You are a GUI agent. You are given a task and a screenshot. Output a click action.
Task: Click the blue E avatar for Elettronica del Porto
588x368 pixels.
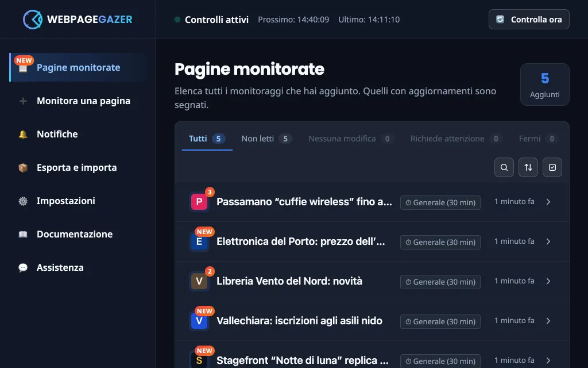pyautogui.click(x=199, y=241)
